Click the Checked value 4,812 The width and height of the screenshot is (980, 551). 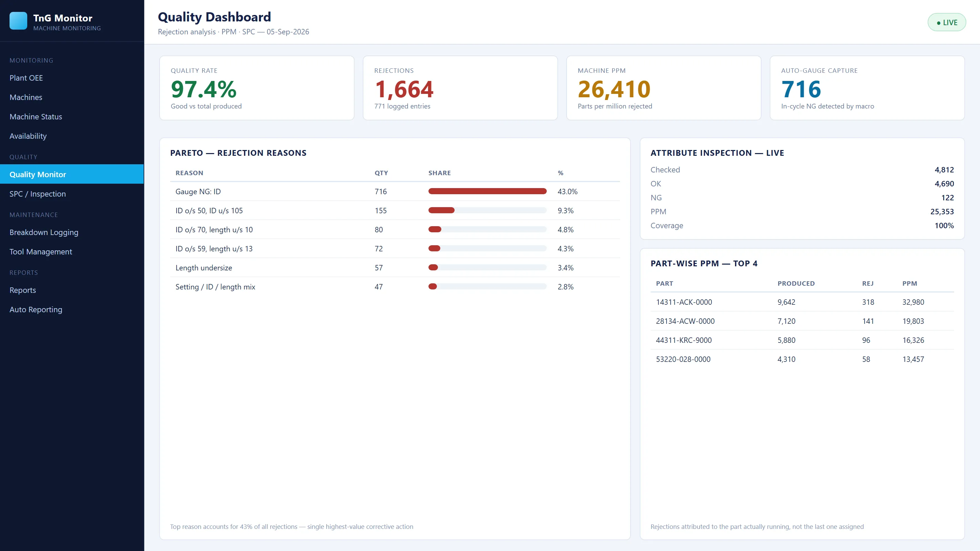pyautogui.click(x=944, y=170)
